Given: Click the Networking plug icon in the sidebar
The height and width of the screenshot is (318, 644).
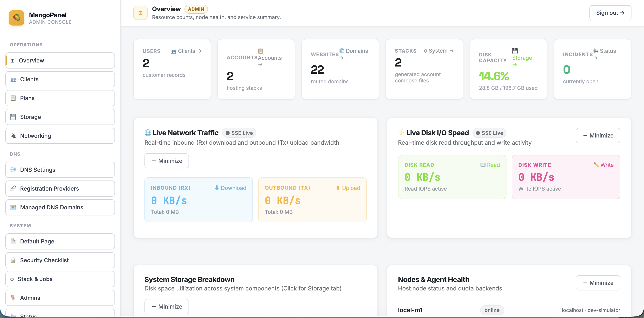Looking at the screenshot, I should click(13, 136).
